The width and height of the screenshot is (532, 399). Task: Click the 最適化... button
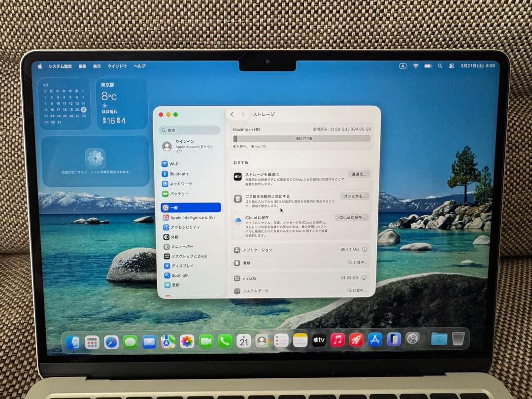[359, 174]
